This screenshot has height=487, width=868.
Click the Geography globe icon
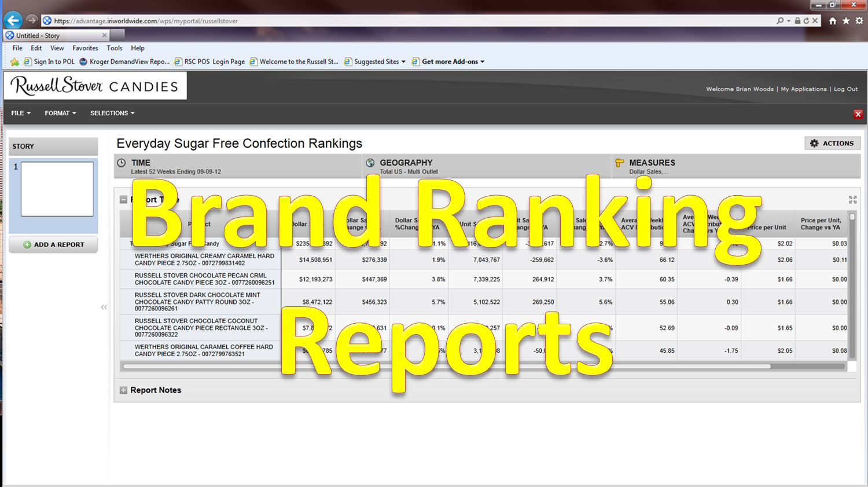tap(370, 163)
